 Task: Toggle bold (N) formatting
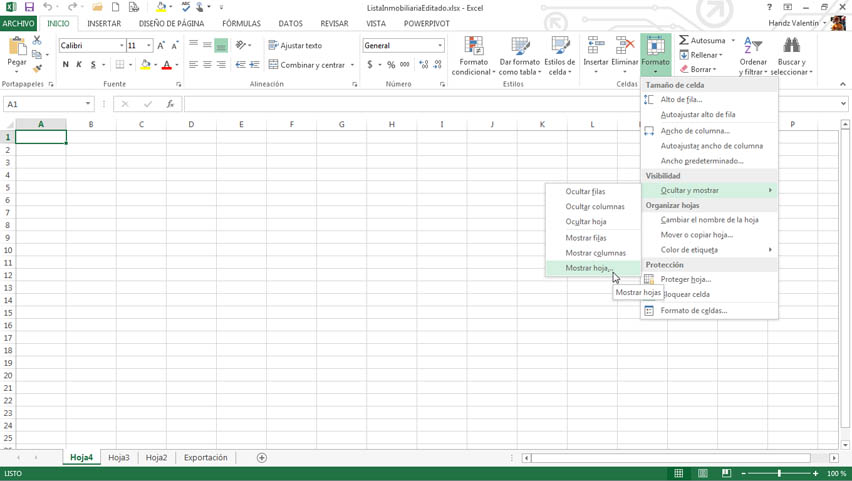[x=66, y=65]
